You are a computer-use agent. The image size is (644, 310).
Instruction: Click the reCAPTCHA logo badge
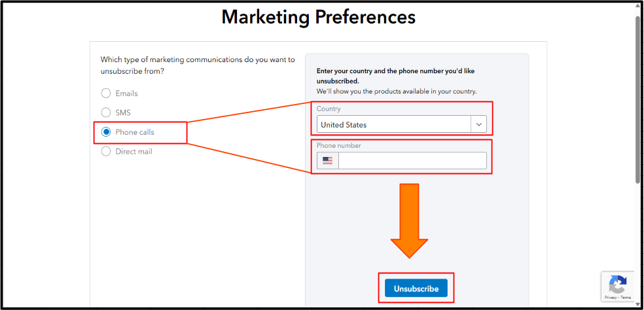(x=617, y=284)
